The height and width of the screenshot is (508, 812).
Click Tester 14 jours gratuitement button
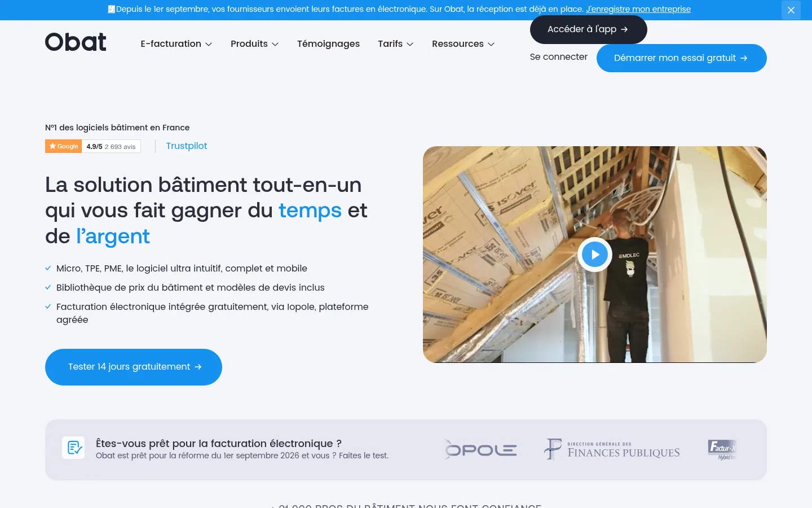tap(134, 367)
